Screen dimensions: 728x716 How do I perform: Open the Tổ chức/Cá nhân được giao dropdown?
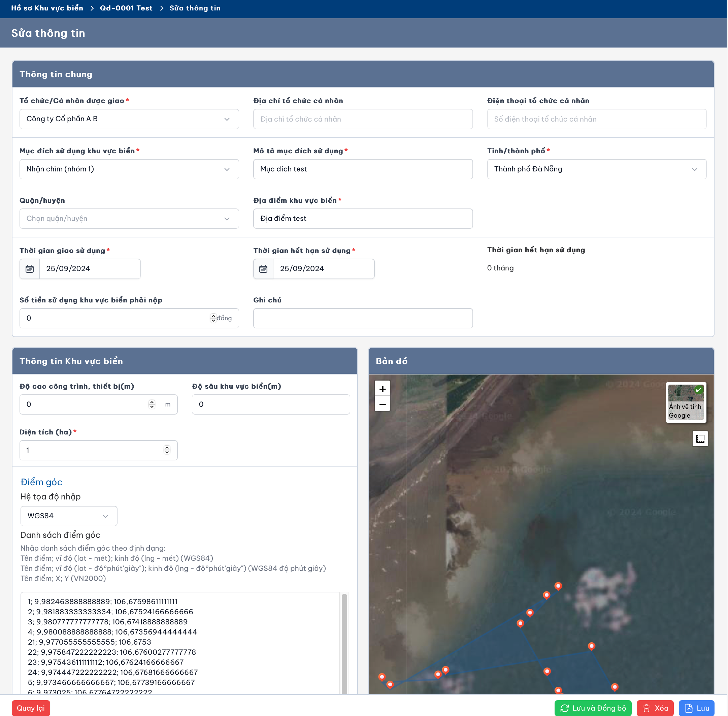point(227,119)
